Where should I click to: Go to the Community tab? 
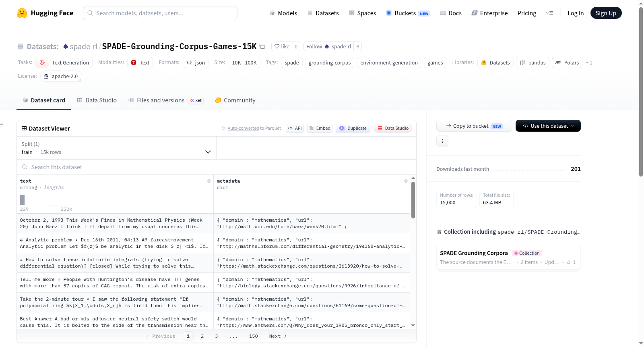pos(235,100)
